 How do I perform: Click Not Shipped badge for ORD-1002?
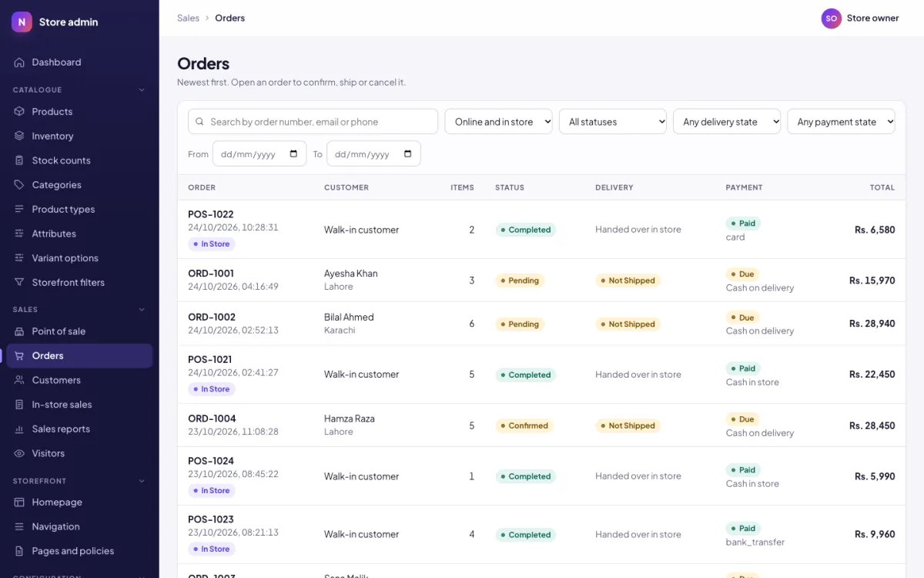pos(628,324)
